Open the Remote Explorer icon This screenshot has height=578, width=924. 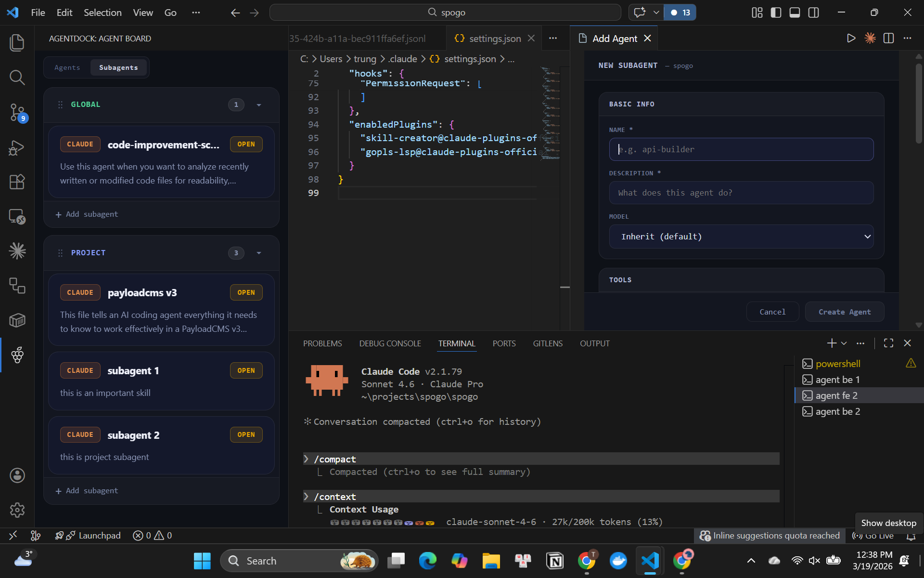coord(17,216)
